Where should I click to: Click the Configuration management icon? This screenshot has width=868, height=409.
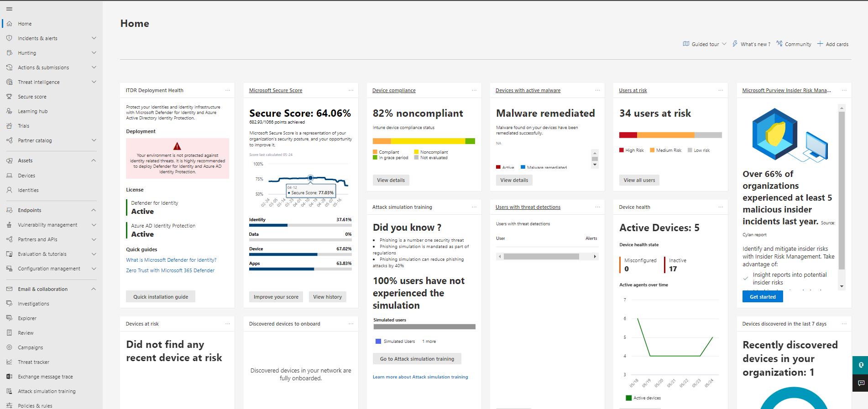(x=9, y=269)
